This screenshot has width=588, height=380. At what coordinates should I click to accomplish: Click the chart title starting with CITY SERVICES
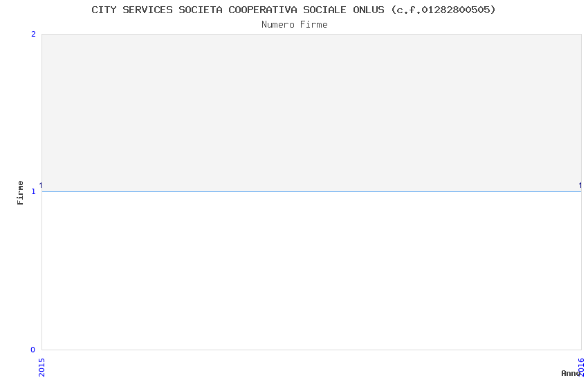click(x=293, y=10)
